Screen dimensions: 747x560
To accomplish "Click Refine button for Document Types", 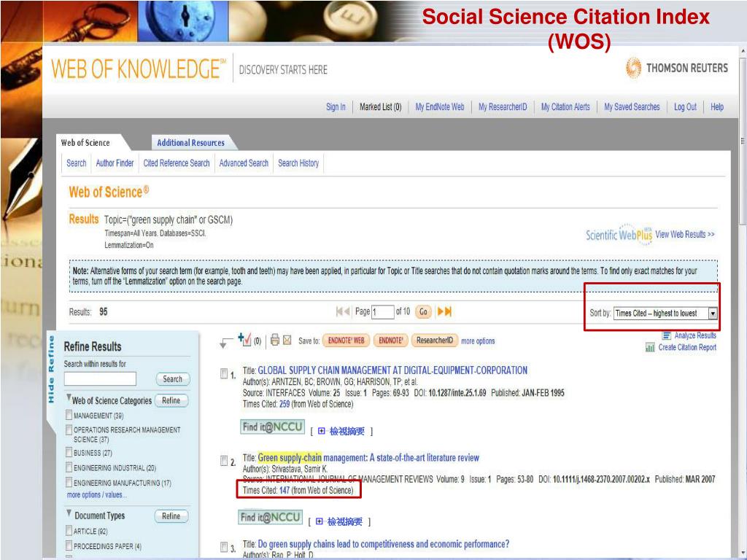I will click(171, 516).
